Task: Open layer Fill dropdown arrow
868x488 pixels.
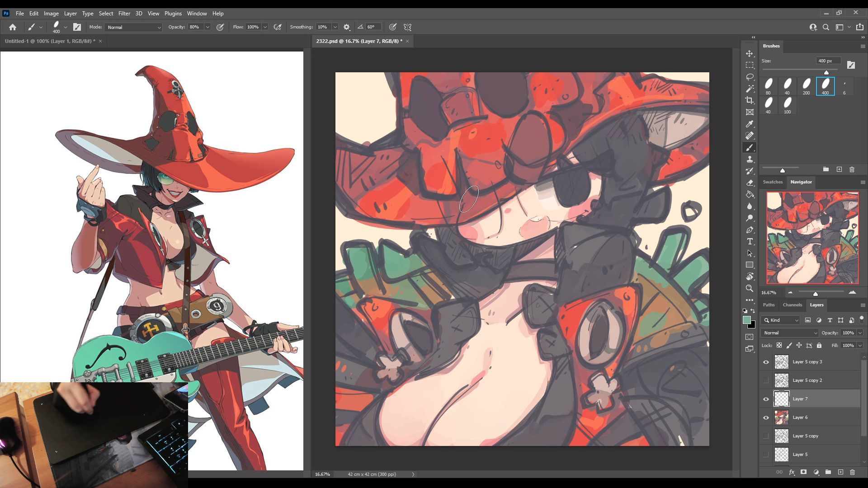Action: (860, 345)
